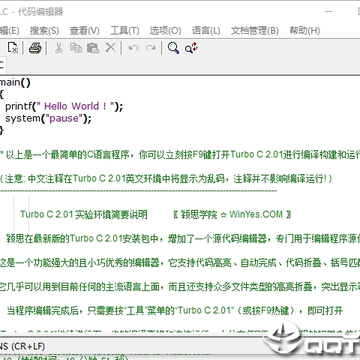Click the Undo arrow icon
Image resolution: width=360 pixels, height=360 pixels.
pyautogui.click(x=133, y=48)
